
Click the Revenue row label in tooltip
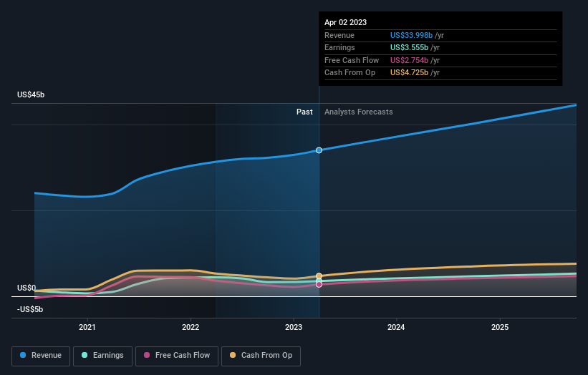pyautogui.click(x=339, y=35)
